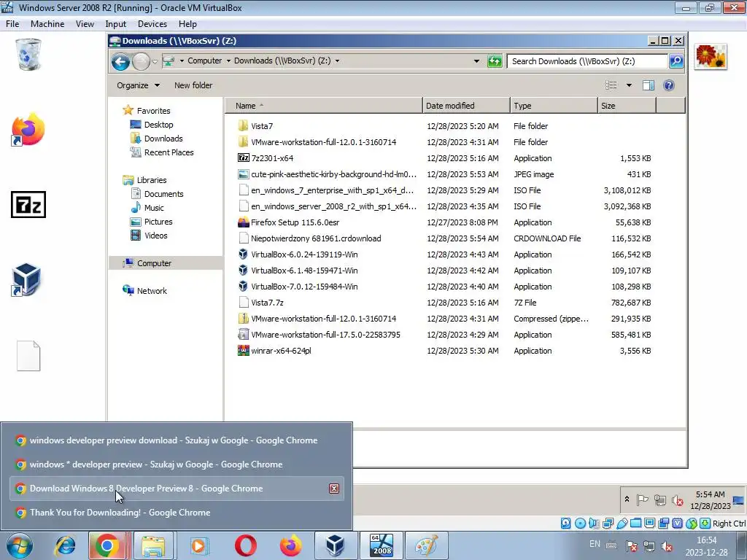Open the VirtualBox File menu
This screenshot has width=747, height=560.
point(12,24)
